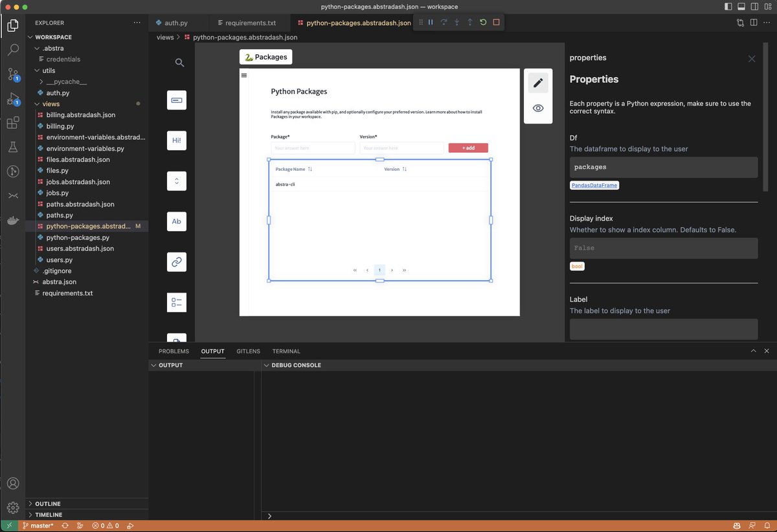Select the Packages page tab
The width and height of the screenshot is (777, 532).
tap(265, 57)
